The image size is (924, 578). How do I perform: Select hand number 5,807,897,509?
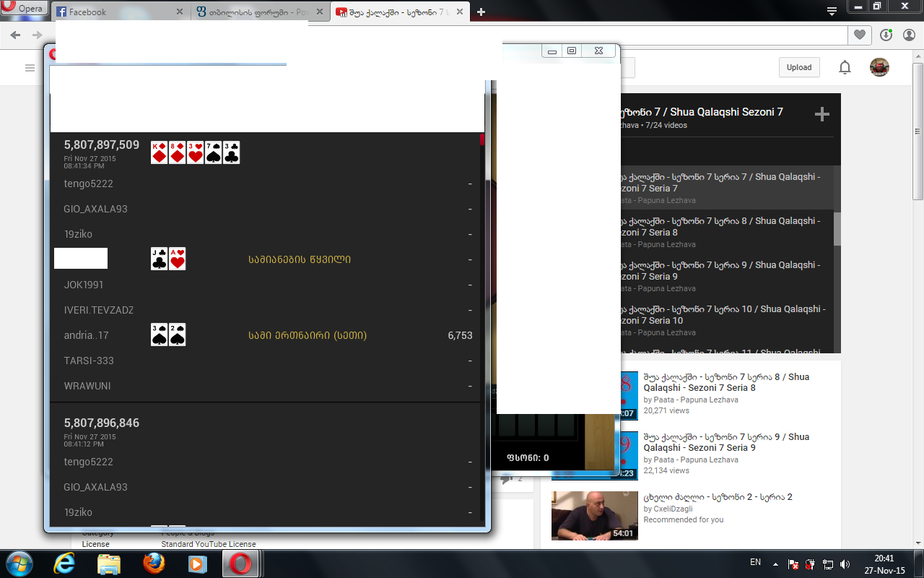[x=102, y=145]
